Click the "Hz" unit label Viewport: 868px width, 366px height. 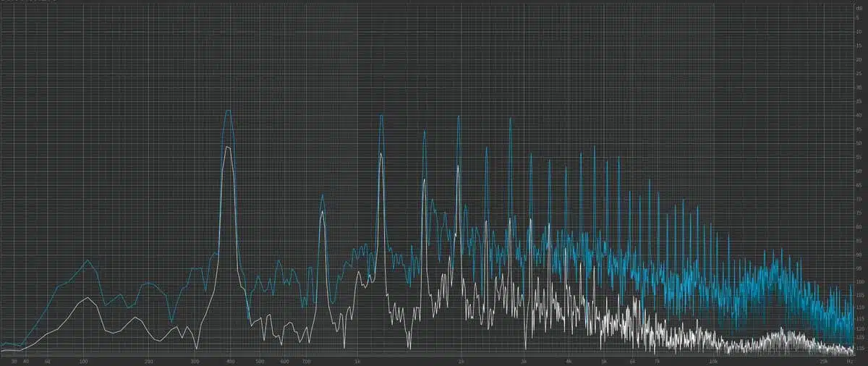point(849,360)
